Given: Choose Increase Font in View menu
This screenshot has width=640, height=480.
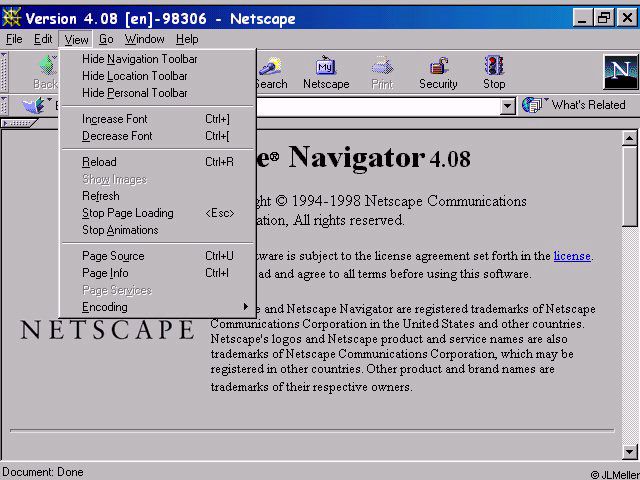Looking at the screenshot, I should [x=158, y=119].
